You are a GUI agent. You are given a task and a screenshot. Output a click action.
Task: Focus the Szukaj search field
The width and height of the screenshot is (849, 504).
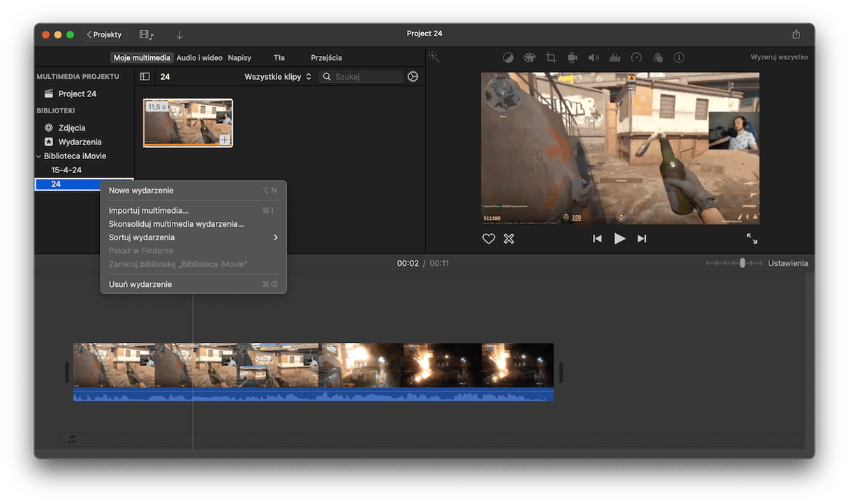tap(361, 77)
